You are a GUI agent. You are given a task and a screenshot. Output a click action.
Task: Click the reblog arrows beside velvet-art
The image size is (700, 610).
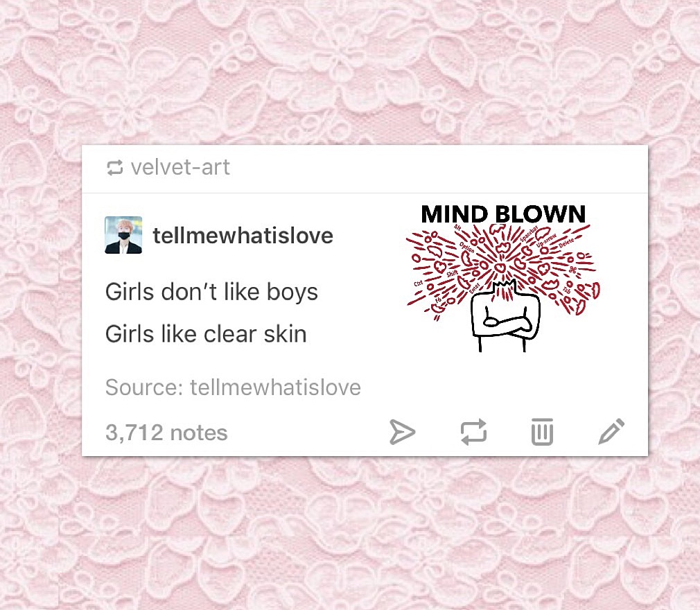pos(115,168)
